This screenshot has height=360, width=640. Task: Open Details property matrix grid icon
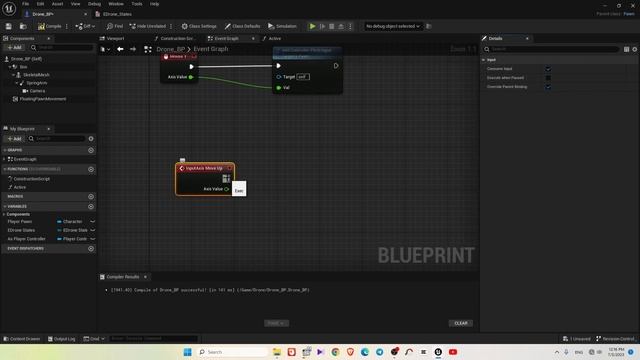pyautogui.click(x=627, y=49)
